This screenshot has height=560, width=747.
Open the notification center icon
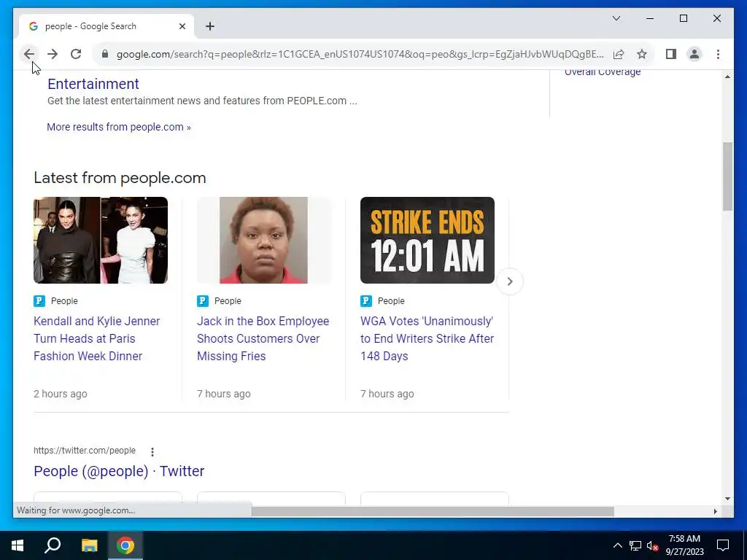pyautogui.click(x=723, y=545)
